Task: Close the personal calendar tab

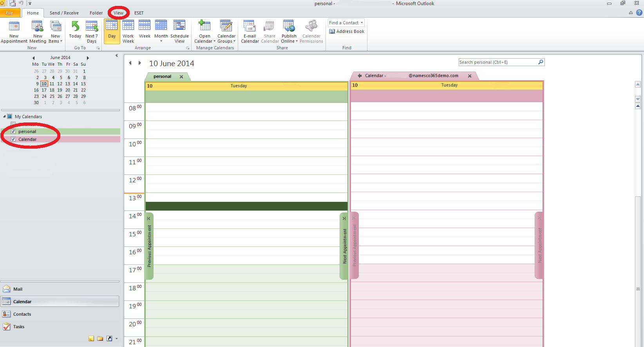Action: [x=181, y=77]
